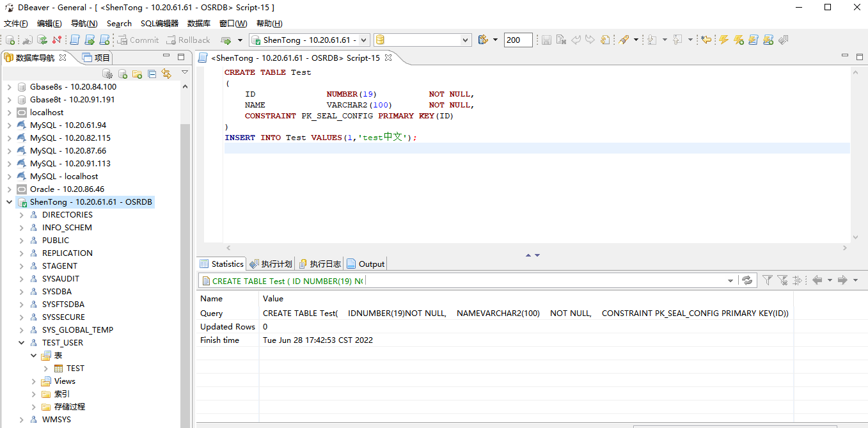868x428 pixels.
Task: Click the Disconnect icon in the main toolbar
Action: coord(57,40)
